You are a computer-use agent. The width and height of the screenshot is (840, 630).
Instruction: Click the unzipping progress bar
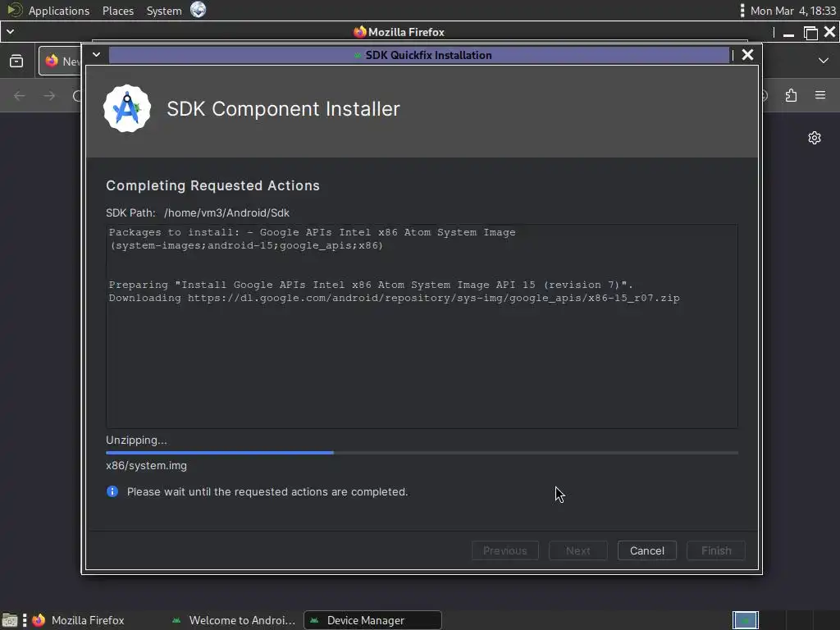422,453
